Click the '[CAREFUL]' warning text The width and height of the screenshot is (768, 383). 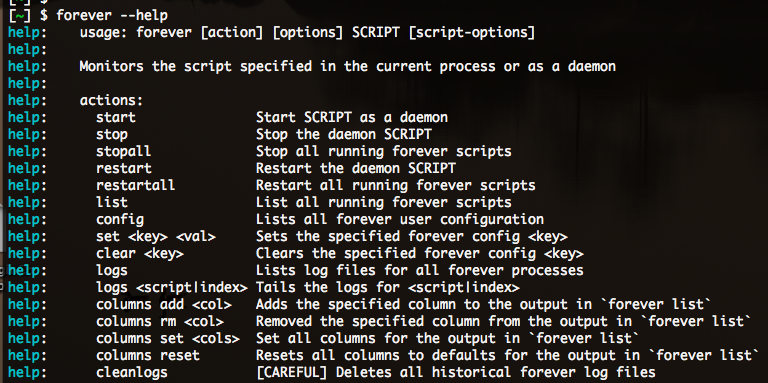click(291, 372)
